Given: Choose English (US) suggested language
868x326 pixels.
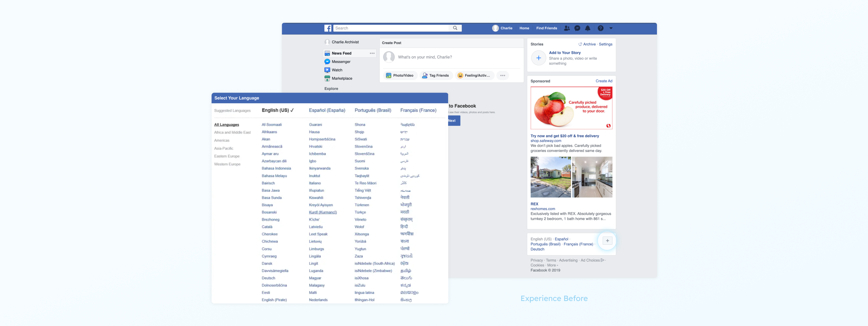Looking at the screenshot, I should pos(278,110).
